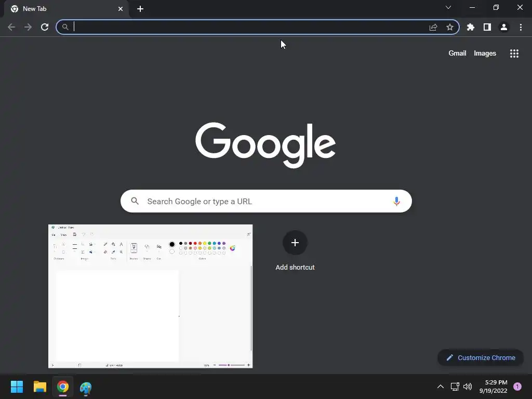
Task: Go back with the back arrow
Action: (x=11, y=27)
